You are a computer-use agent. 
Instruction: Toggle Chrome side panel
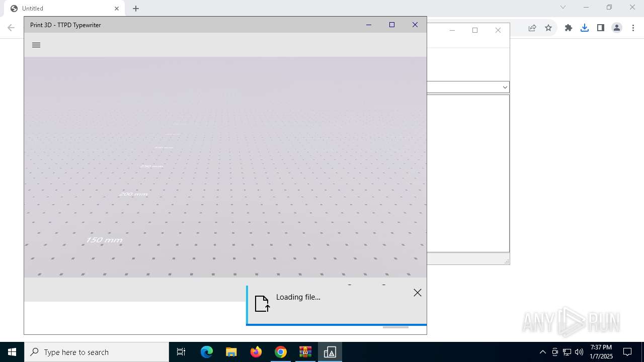[x=601, y=28]
